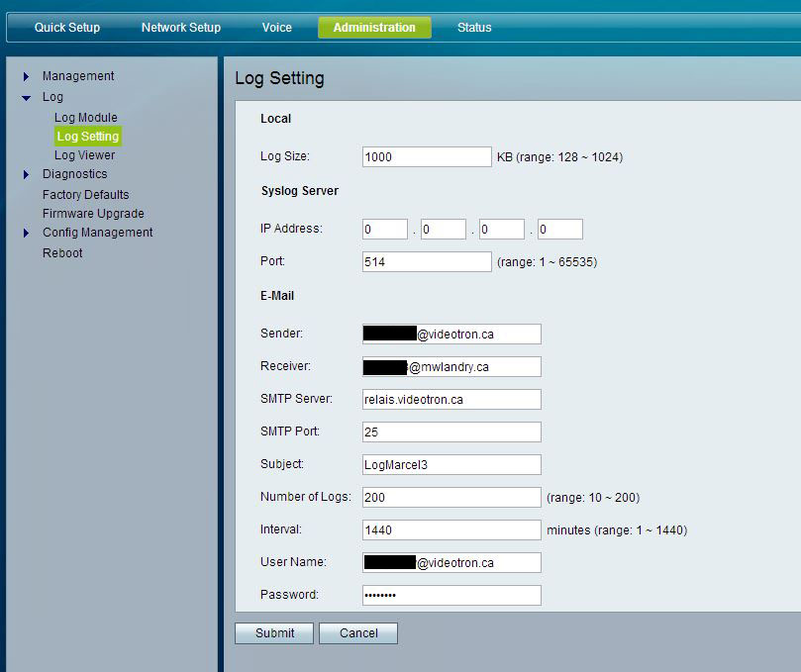Open Firmware Upgrade page
This screenshot has width=801, height=672.
93,214
